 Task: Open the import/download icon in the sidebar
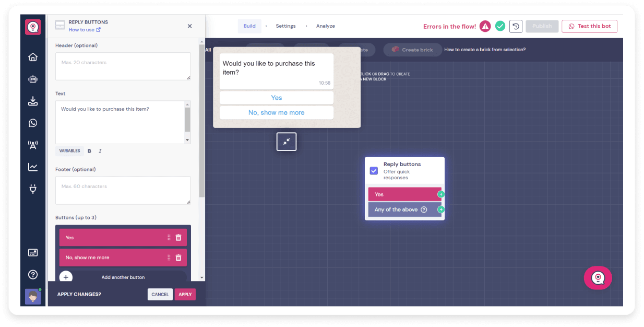(x=33, y=101)
